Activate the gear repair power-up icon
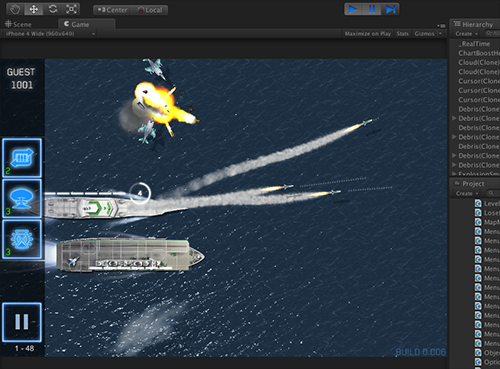The width and height of the screenshot is (500, 369). point(22,239)
